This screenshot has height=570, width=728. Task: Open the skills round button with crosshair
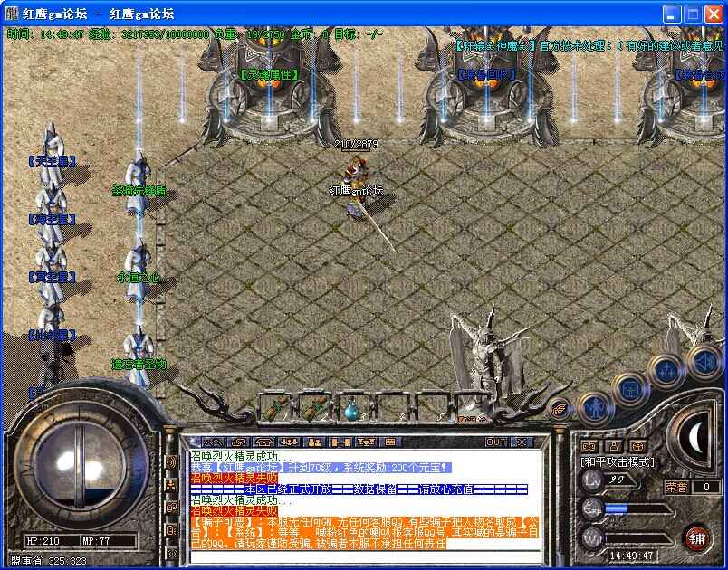pos(666,372)
